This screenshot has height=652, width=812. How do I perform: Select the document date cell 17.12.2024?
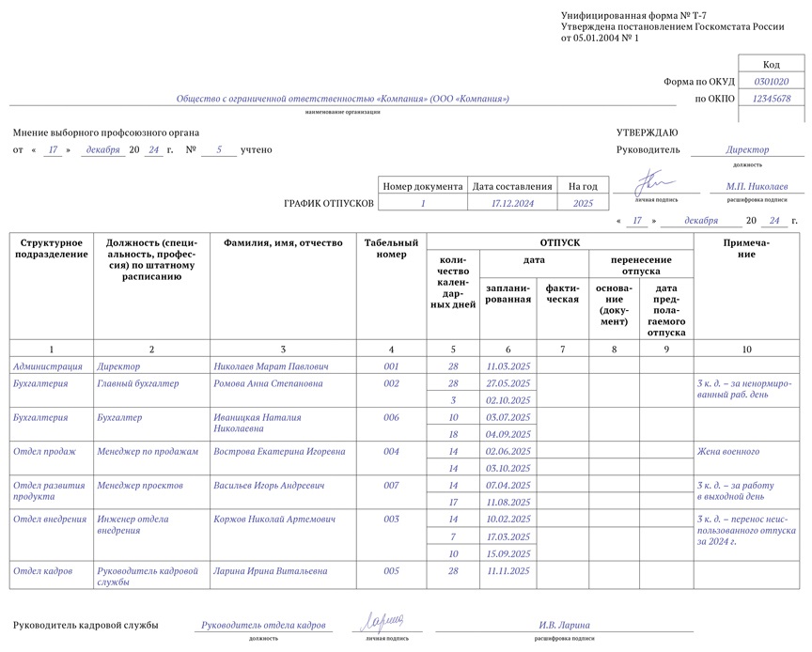click(512, 203)
